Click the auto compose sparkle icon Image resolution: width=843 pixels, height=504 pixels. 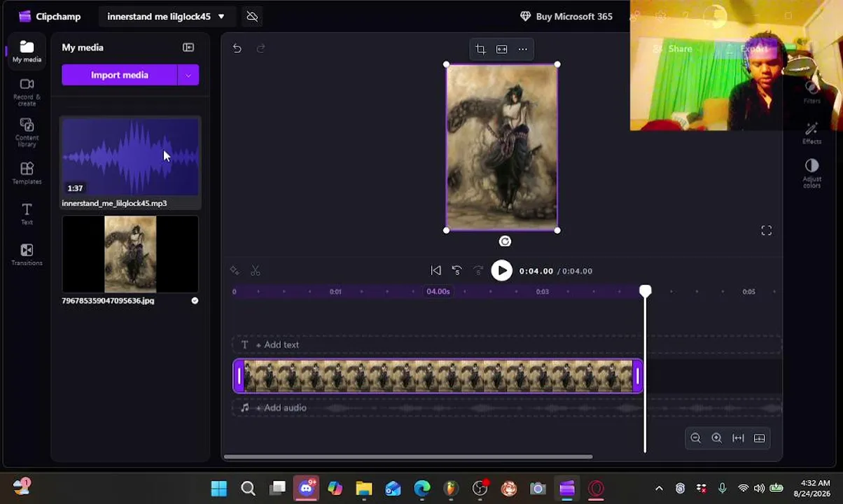235,271
